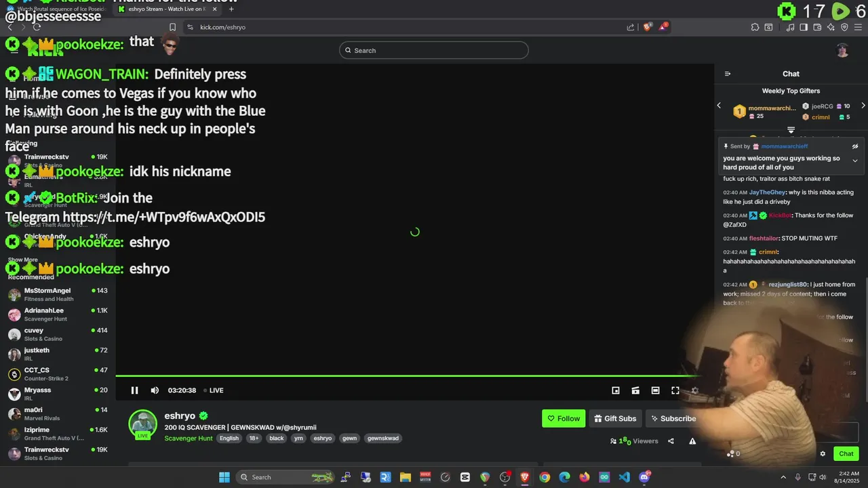This screenshot has height=488, width=868.
Task: Open Iziprime recommended channel
Action: [58, 434]
